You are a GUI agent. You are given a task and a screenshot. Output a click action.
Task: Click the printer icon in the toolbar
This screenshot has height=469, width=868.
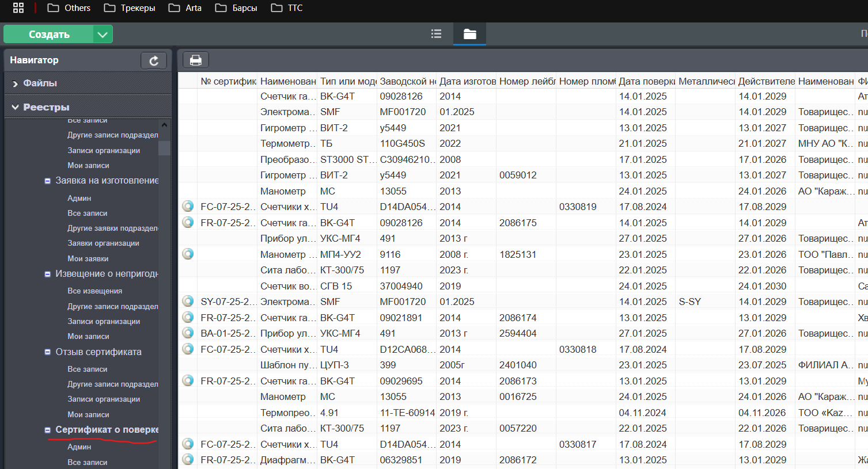tap(196, 60)
